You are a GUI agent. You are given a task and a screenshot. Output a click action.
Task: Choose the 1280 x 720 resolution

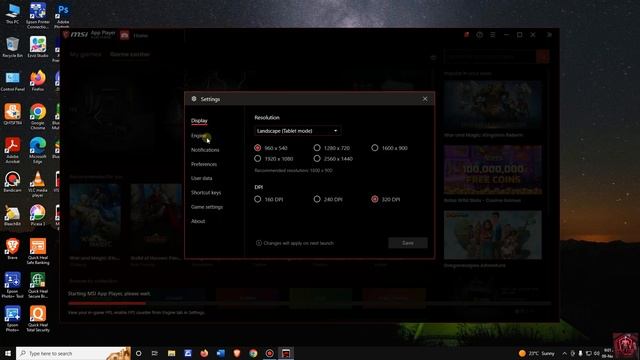331,148
